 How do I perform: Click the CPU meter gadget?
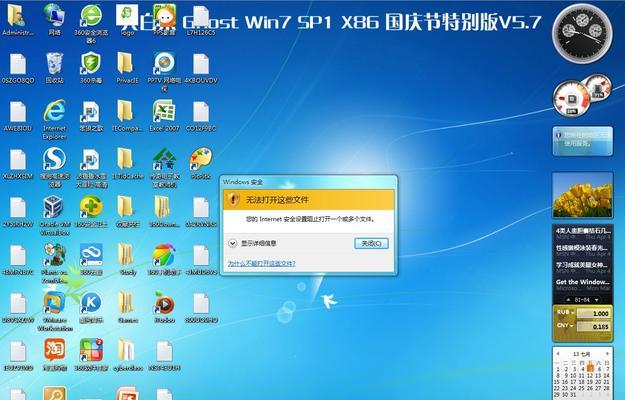(572, 99)
